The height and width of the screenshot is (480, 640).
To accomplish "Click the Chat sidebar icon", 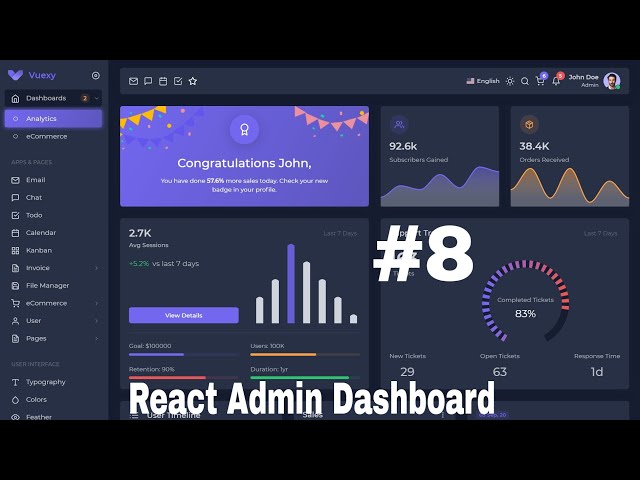I will click(16, 198).
